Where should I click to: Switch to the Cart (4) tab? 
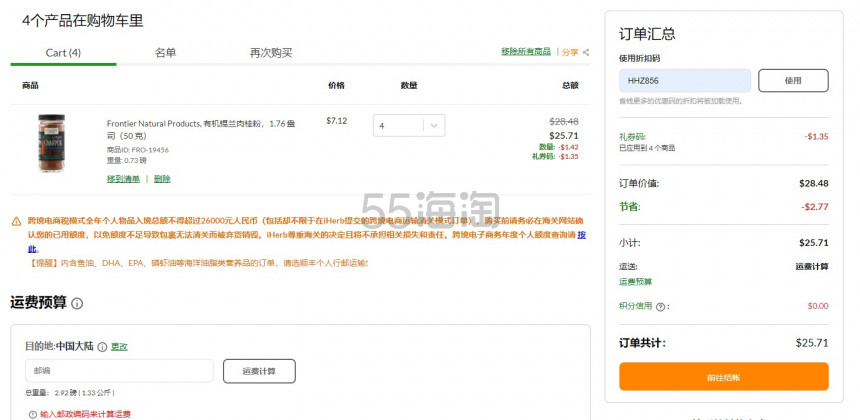click(63, 53)
